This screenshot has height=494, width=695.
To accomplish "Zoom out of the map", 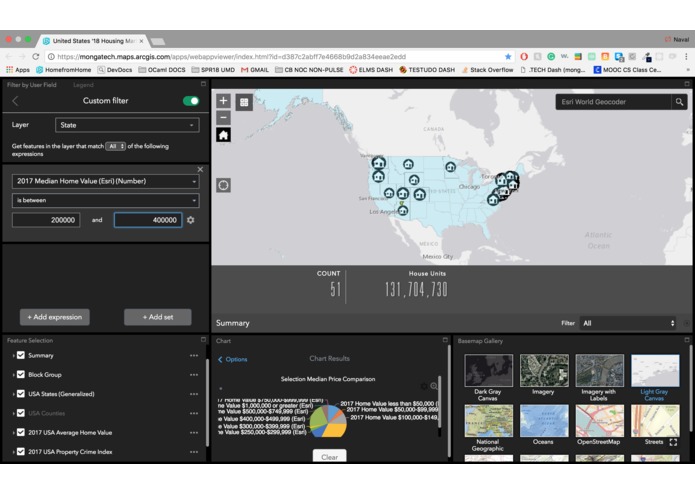I will 223,118.
